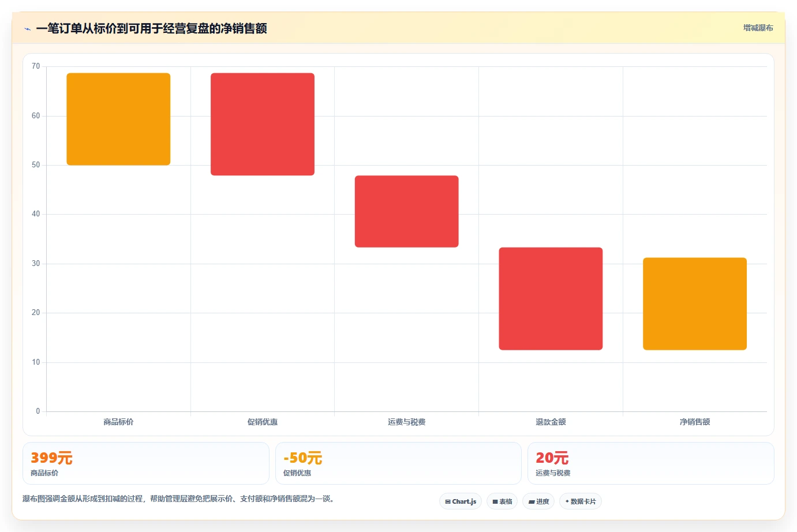Click the y-axis value 0
This screenshot has height=532, width=797.
(38, 411)
